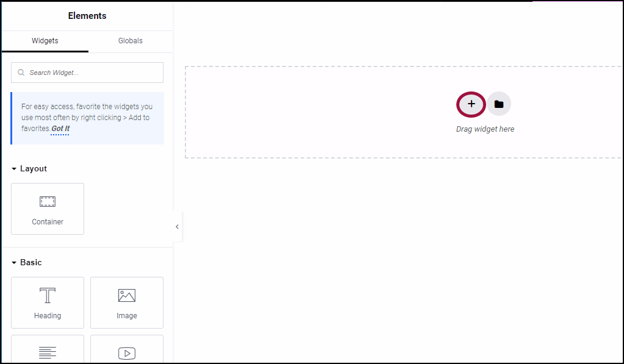The height and width of the screenshot is (364, 624).
Task: Focus the Search Widget field
Action: coord(91,73)
